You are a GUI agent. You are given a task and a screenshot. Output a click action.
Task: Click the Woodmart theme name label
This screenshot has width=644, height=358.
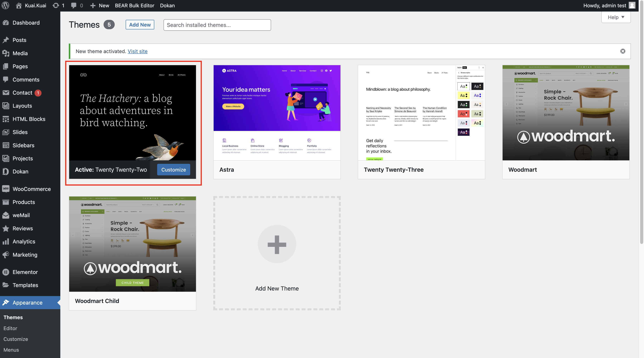point(523,170)
